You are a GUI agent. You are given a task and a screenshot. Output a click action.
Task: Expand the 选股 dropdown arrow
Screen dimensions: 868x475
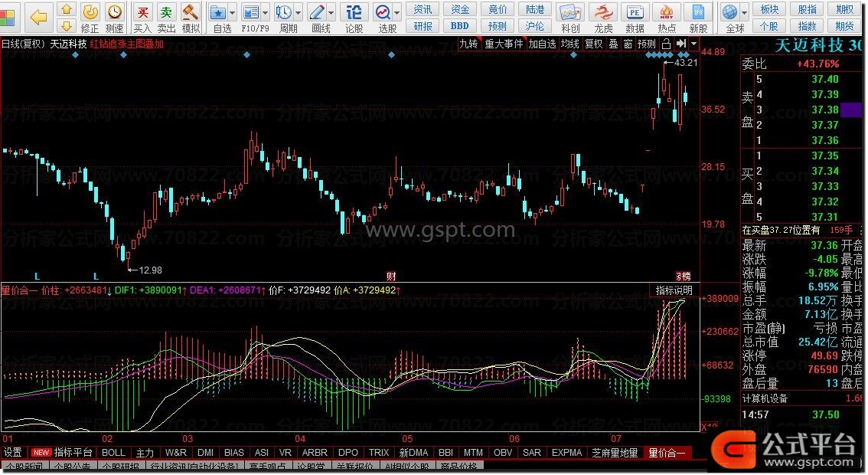click(397, 12)
